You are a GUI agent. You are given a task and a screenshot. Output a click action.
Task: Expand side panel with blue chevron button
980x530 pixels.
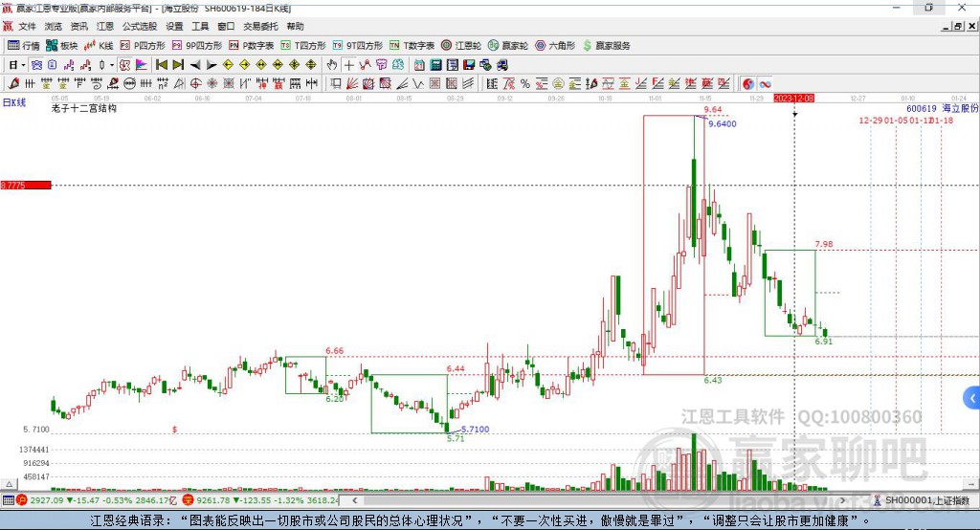[x=972, y=398]
